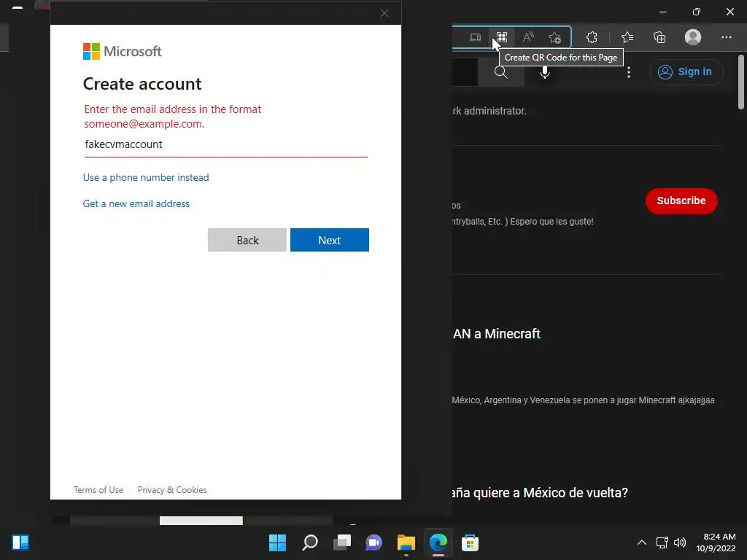The height and width of the screenshot is (560, 747).
Task: Click the volume speaker icon in tray
Action: [x=680, y=542]
